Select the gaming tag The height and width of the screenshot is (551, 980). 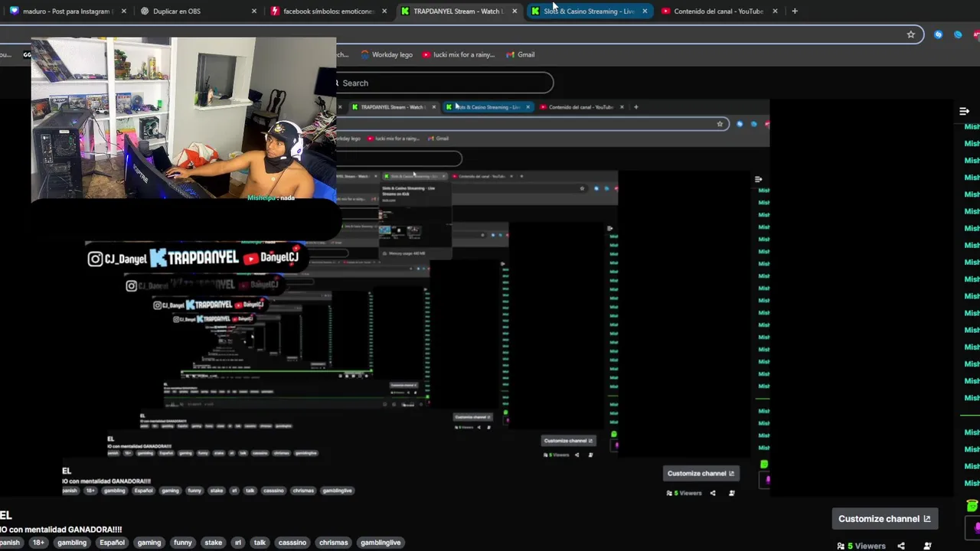(x=149, y=543)
